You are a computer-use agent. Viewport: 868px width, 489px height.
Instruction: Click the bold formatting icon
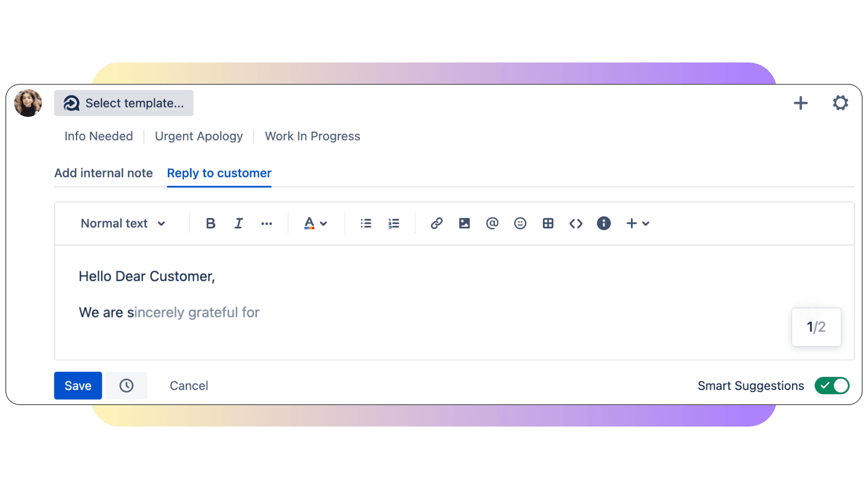tap(210, 224)
